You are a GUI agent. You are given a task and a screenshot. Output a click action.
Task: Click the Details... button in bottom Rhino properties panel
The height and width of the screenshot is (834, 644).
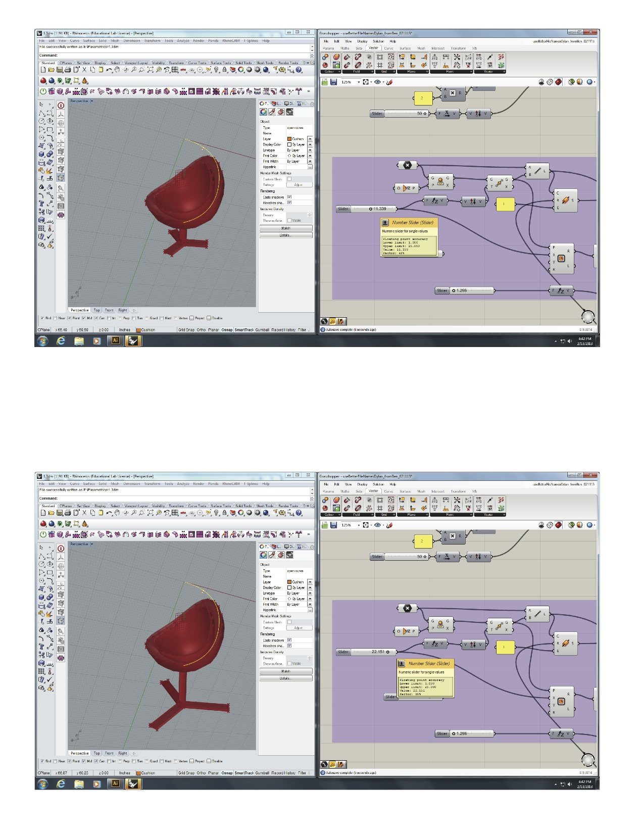pyautogui.click(x=286, y=678)
